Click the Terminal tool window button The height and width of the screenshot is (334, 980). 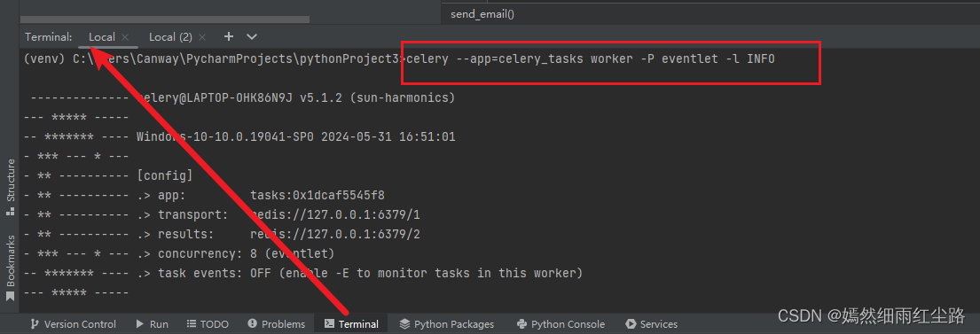click(x=351, y=324)
